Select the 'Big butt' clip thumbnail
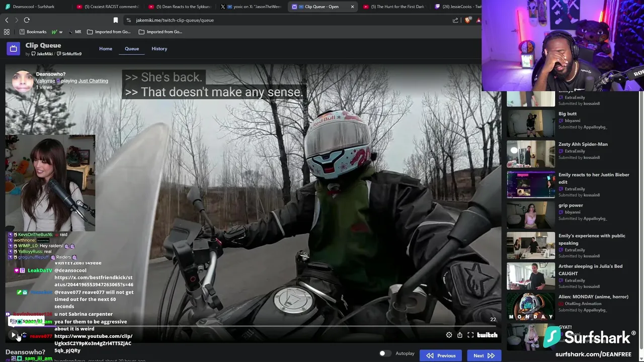 (531, 124)
